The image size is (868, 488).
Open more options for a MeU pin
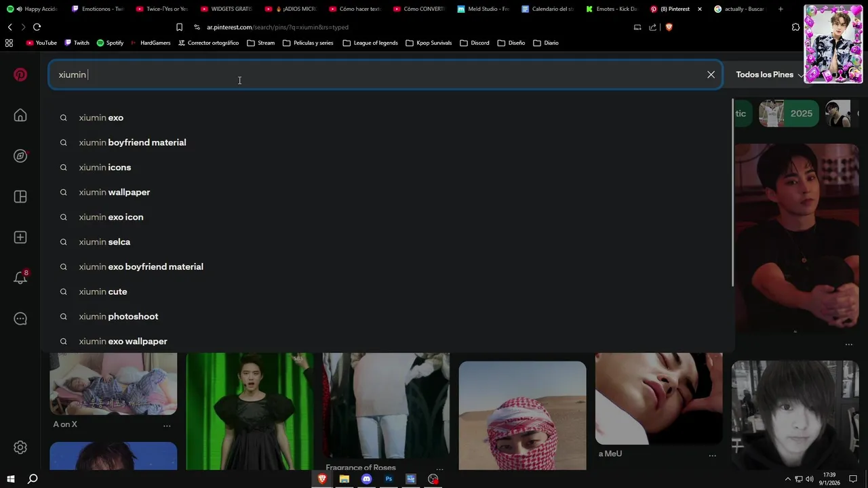click(712, 455)
